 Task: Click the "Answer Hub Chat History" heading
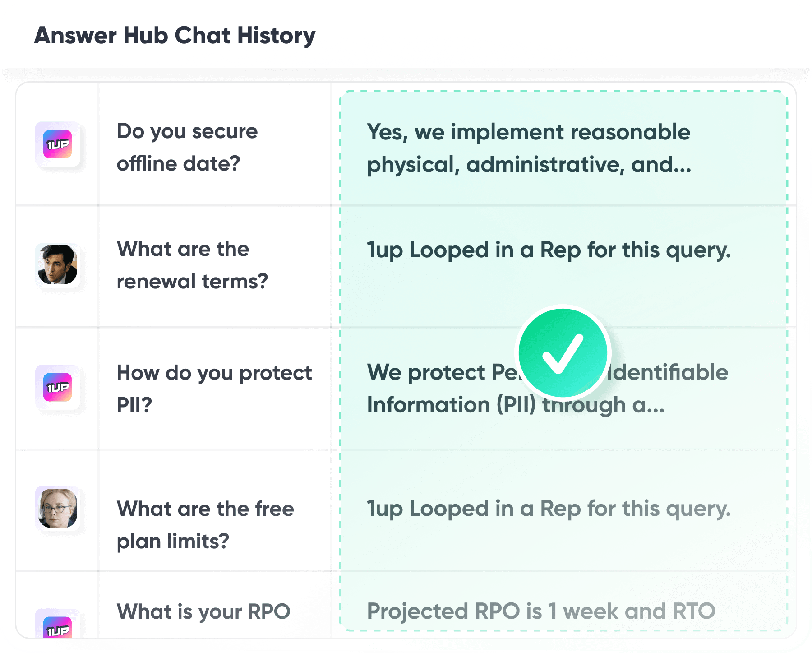(x=175, y=36)
